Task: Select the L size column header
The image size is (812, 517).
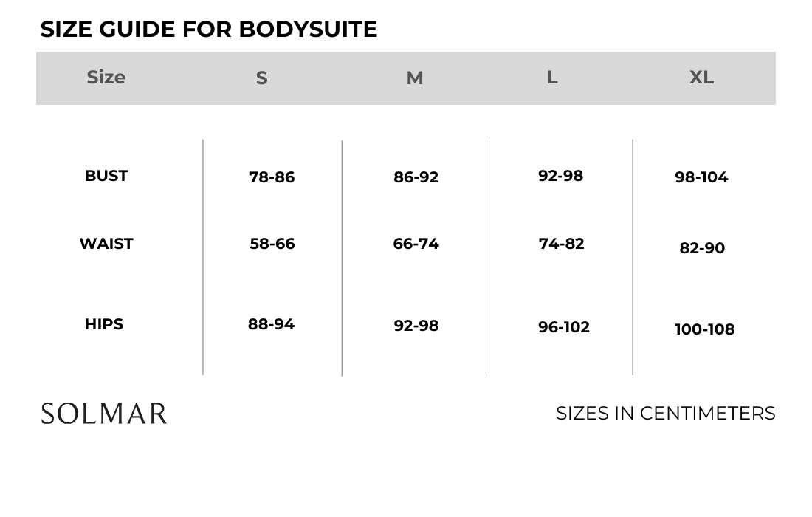Action: pyautogui.click(x=552, y=78)
